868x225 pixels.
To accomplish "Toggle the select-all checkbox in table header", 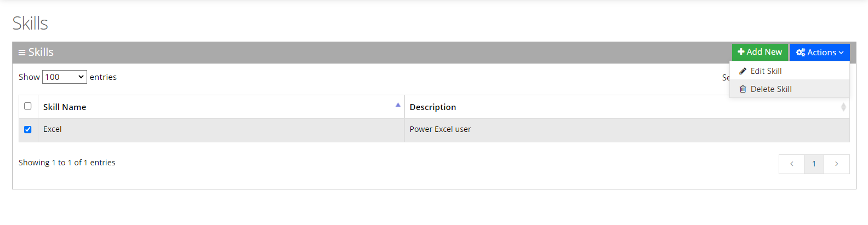I will (28, 106).
